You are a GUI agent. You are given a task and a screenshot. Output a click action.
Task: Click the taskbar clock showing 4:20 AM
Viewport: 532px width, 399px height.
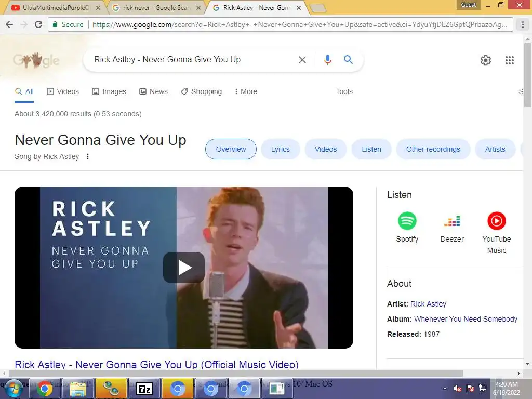506,388
